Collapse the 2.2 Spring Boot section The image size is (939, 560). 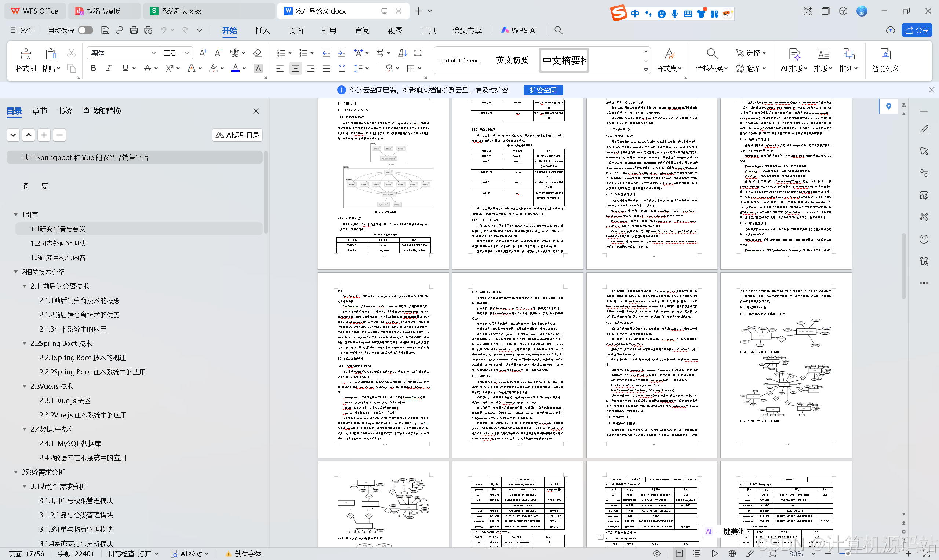pyautogui.click(x=25, y=343)
